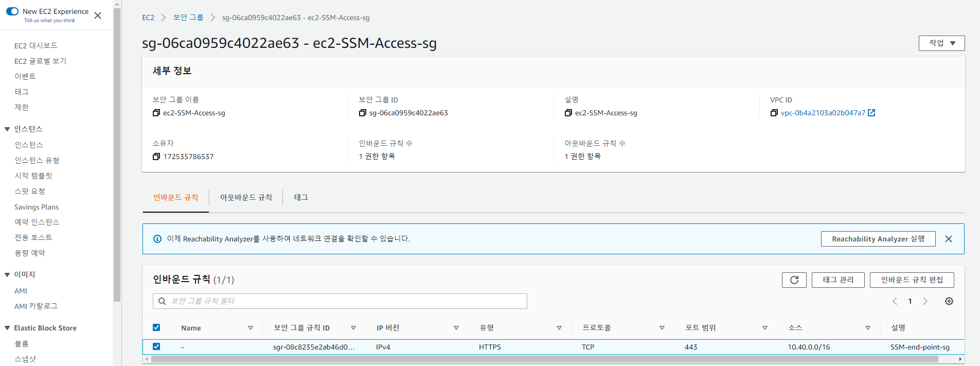The width and height of the screenshot is (980, 366).
Task: Open 볼륨 in sidebar
Action: (22, 344)
